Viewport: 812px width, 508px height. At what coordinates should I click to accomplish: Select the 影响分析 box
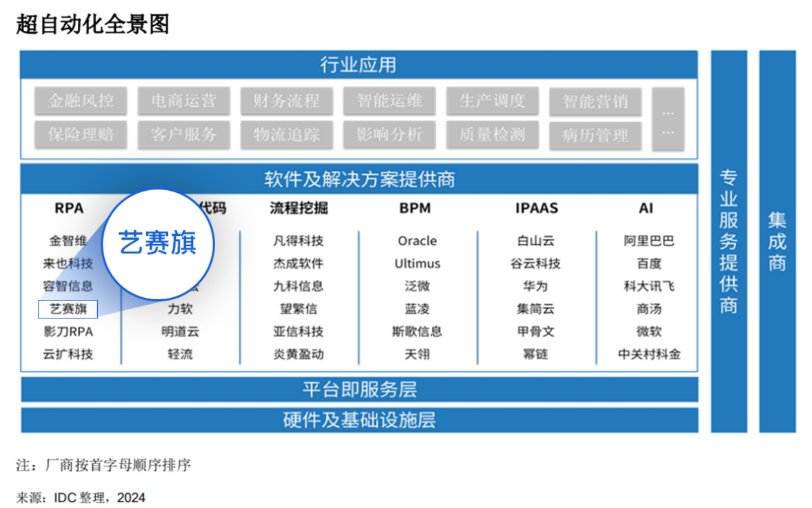pyautogui.click(x=390, y=135)
